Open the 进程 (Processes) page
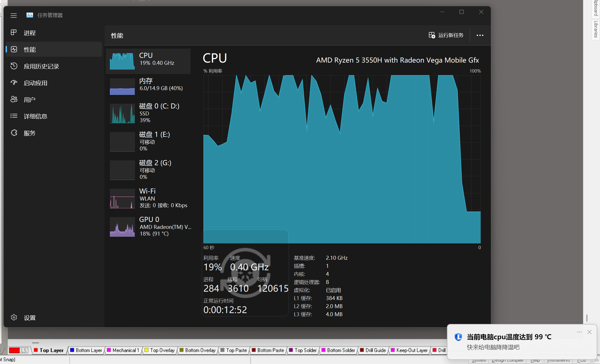Viewport: 600px width, 364px height. tap(54, 33)
